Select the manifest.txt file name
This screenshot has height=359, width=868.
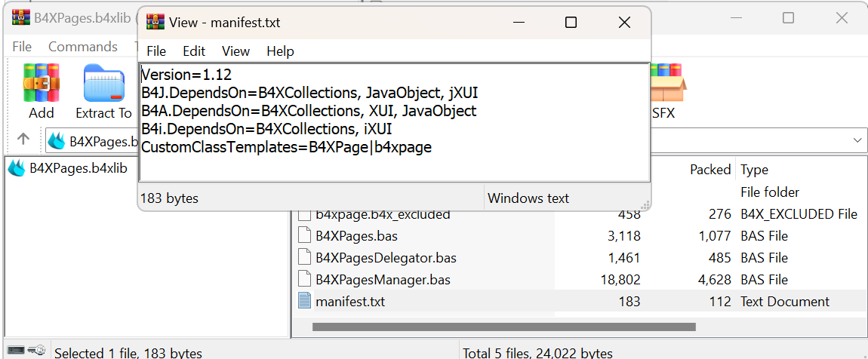[x=350, y=302]
